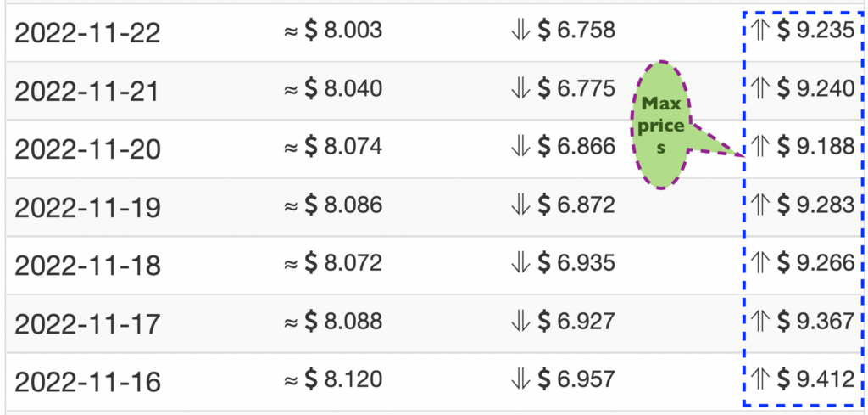Click the maximum price $ 9.188

pyautogui.click(x=816, y=148)
